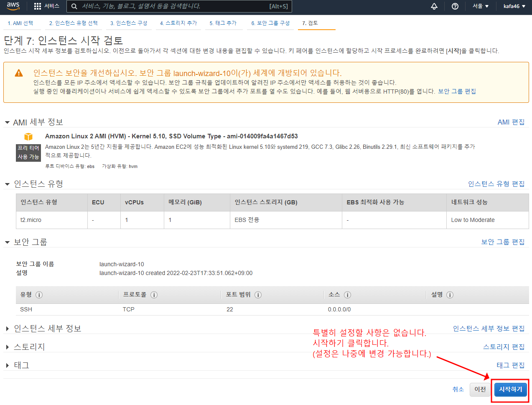
Task: Open the 서비스 grid menu icon
Action: (38, 6)
